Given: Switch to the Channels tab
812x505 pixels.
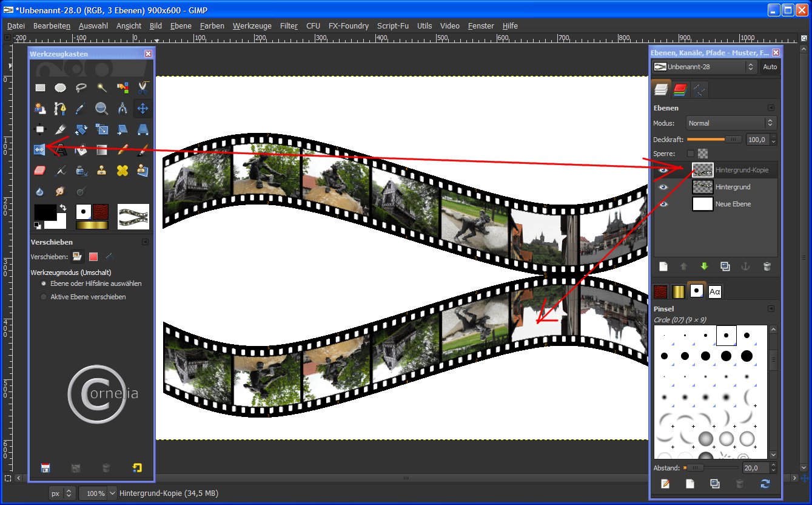Looking at the screenshot, I should 680,90.
